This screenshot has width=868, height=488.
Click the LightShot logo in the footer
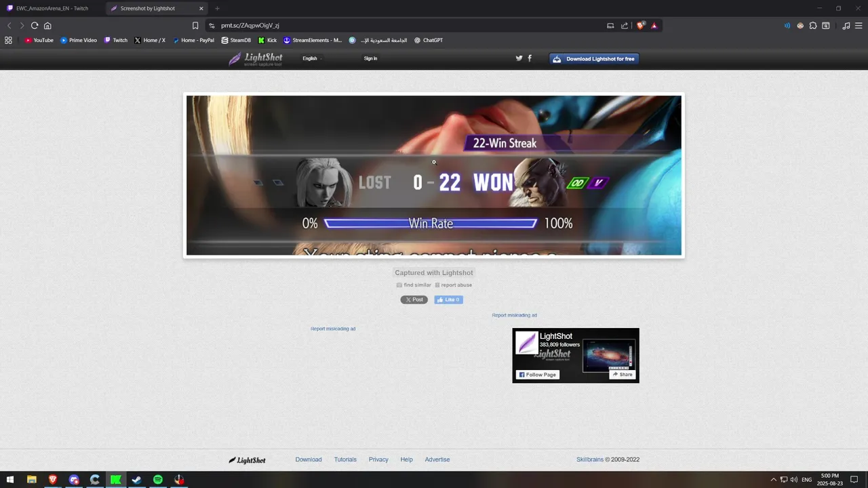(247, 460)
